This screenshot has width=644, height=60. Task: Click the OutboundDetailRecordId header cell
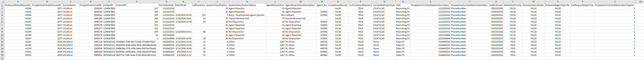point(18,5)
